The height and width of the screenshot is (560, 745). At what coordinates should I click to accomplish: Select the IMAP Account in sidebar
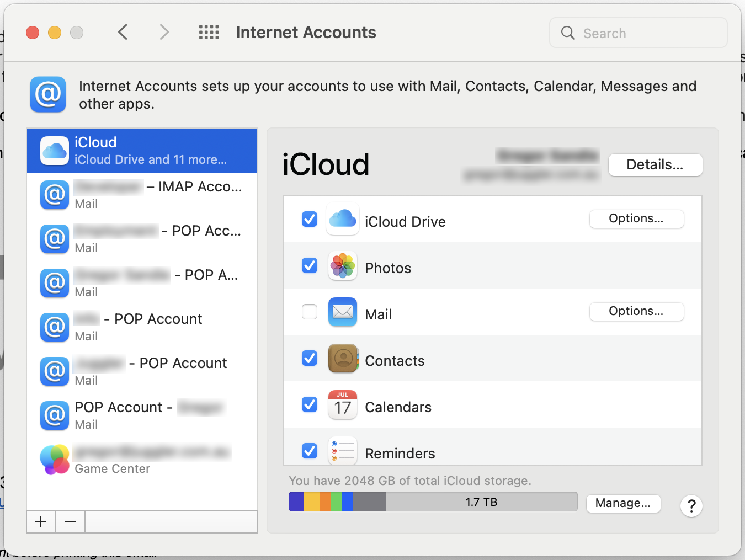142,195
